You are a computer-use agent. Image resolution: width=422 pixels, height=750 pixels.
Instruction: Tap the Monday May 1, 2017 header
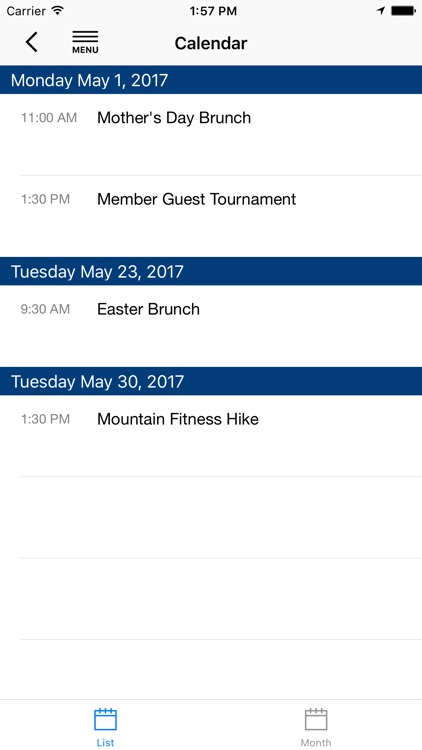[x=211, y=80]
